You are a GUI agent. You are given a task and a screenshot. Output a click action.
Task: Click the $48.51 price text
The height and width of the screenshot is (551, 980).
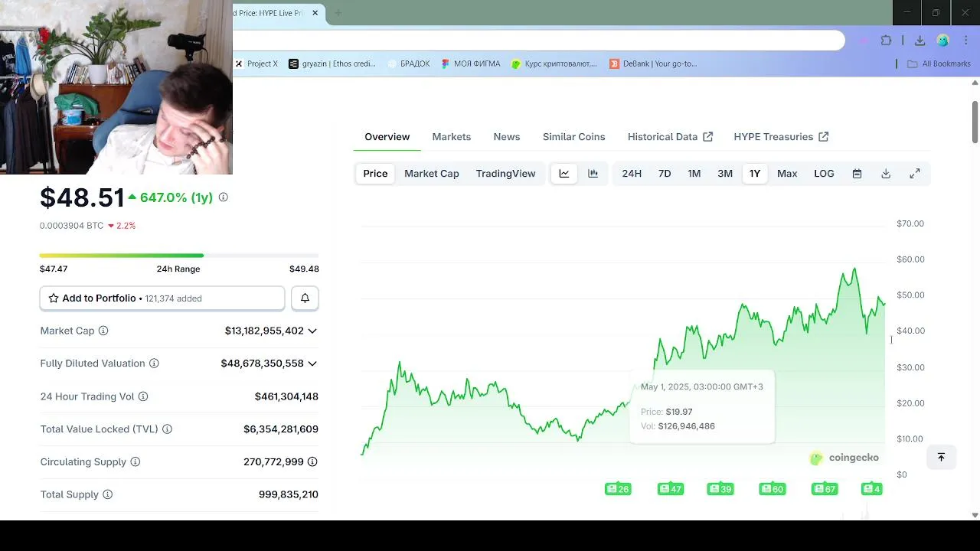(82, 197)
